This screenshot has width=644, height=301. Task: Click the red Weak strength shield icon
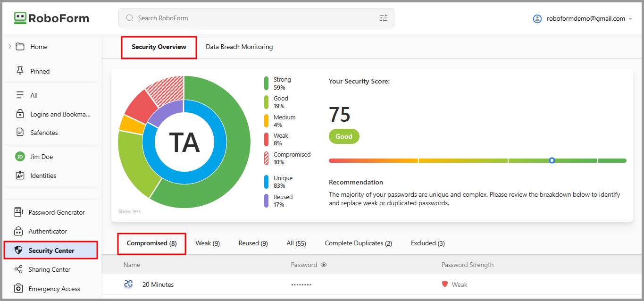[445, 284]
